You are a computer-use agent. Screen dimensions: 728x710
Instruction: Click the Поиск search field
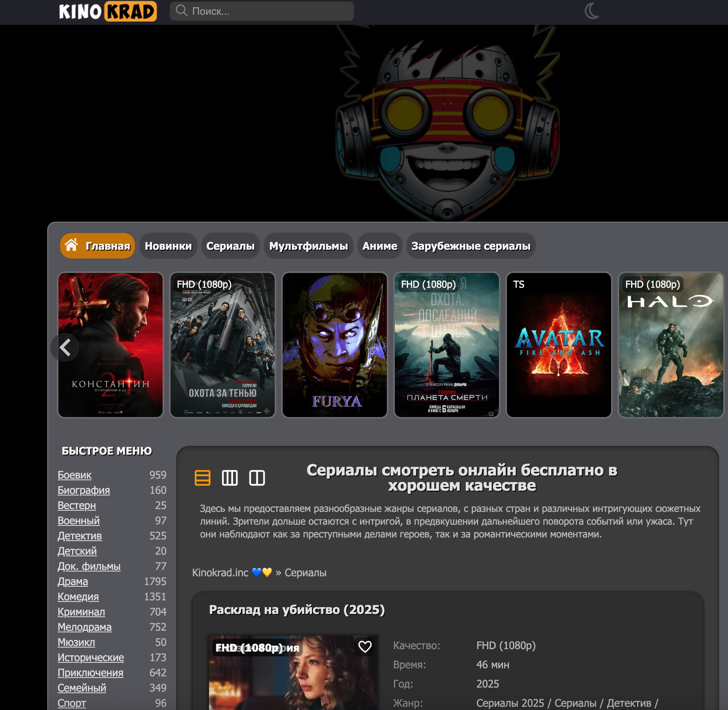(x=261, y=11)
